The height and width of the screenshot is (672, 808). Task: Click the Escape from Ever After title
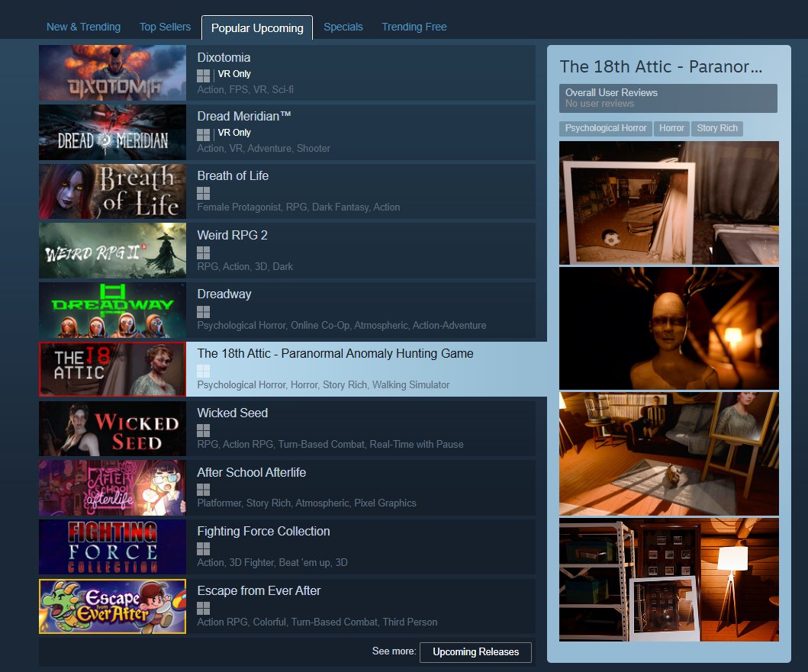point(259,590)
